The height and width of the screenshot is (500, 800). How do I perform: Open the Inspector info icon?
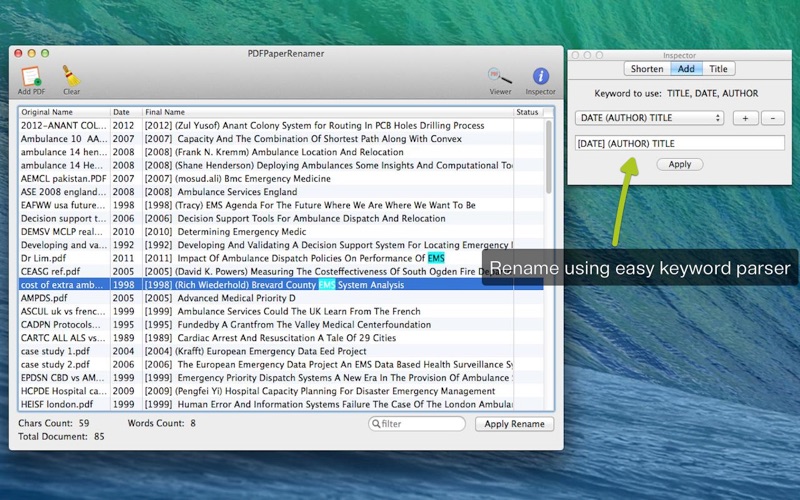[x=540, y=76]
